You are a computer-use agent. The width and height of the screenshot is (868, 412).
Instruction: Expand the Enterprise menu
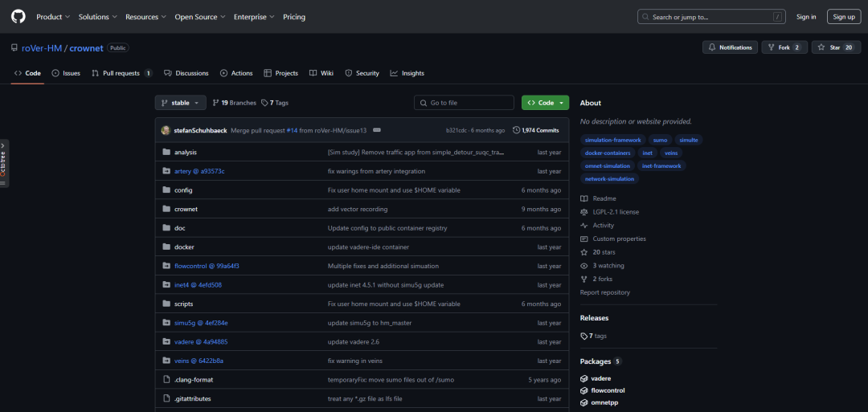click(254, 17)
